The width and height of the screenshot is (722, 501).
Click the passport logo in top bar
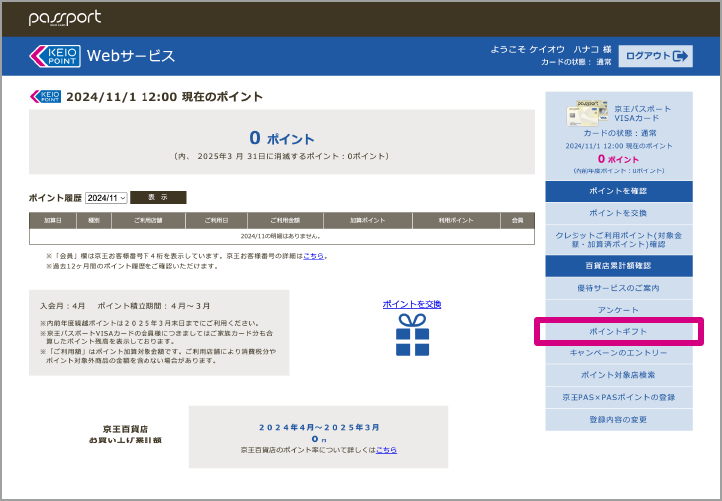coord(65,18)
